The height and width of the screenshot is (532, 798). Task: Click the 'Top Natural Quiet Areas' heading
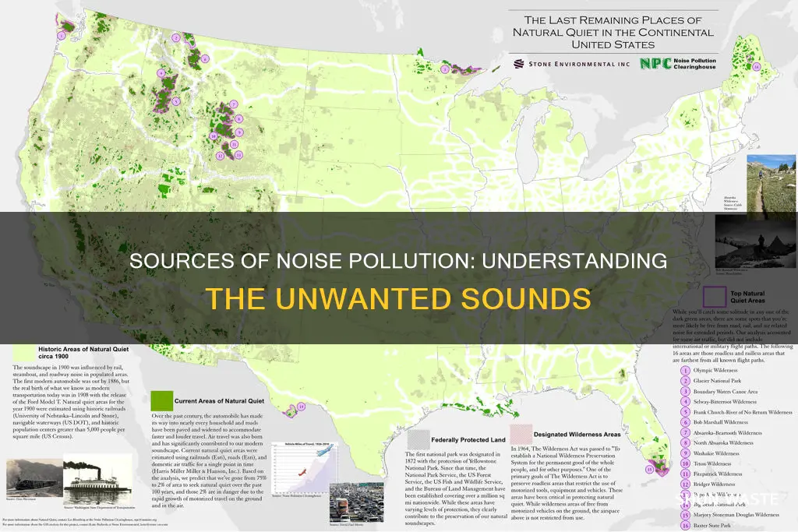tap(747, 297)
